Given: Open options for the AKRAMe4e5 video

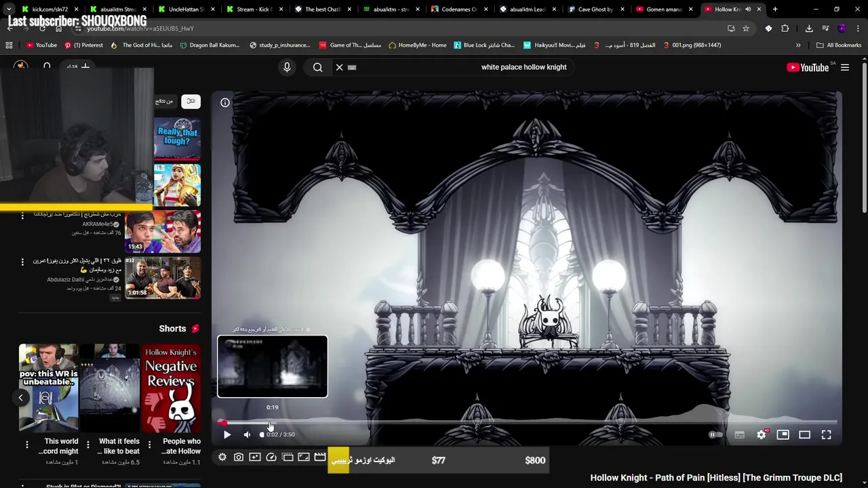Looking at the screenshot, I should 22,216.
